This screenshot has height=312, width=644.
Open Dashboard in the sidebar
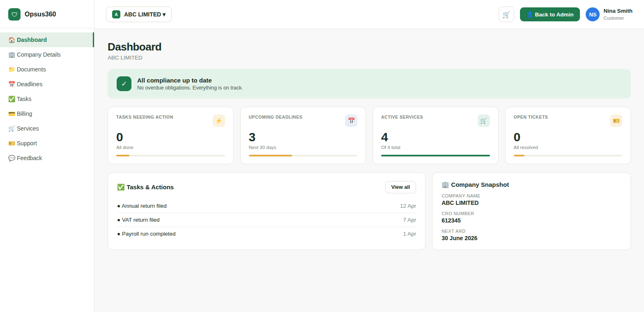coord(47,40)
